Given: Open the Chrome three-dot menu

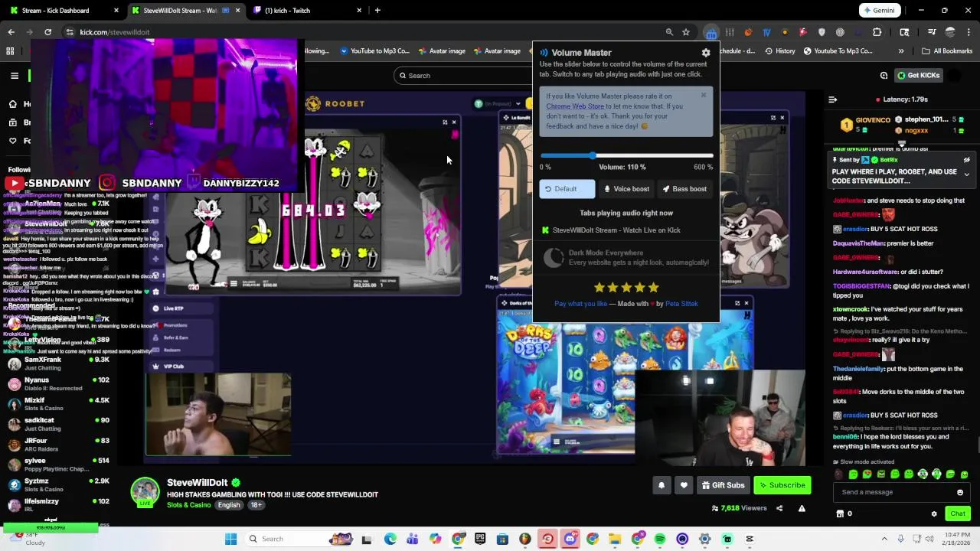Looking at the screenshot, I should click(x=969, y=32).
